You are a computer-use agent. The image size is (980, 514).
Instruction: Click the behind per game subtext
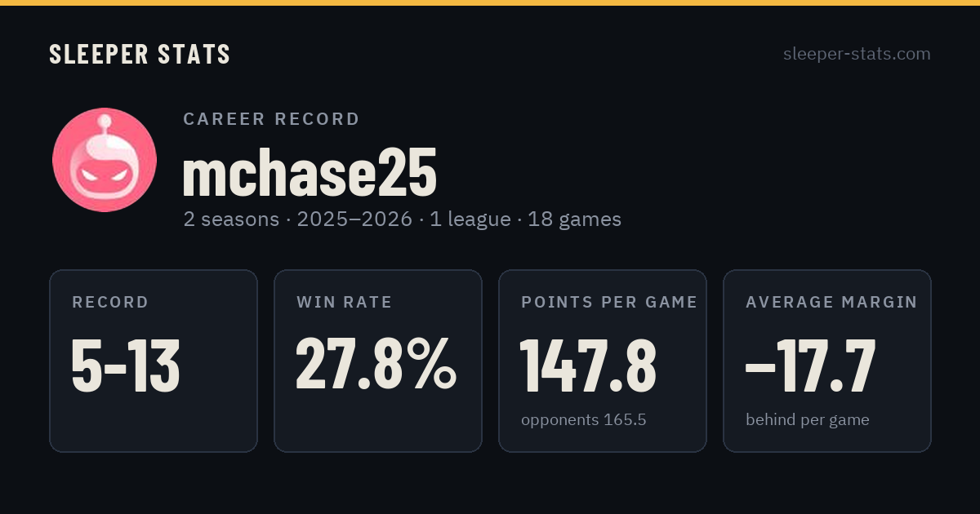[x=807, y=420]
